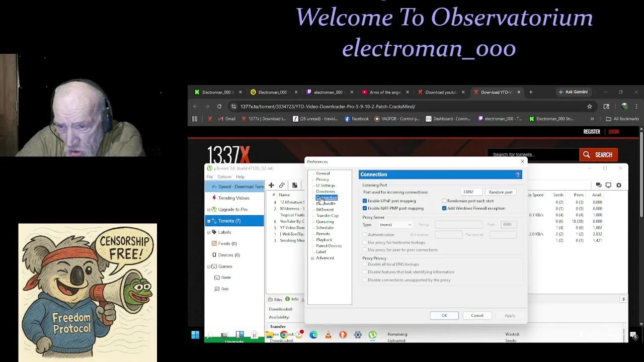The height and width of the screenshot is (362, 644).
Task: Click the Cancel button in Preferences
Action: (x=477, y=316)
